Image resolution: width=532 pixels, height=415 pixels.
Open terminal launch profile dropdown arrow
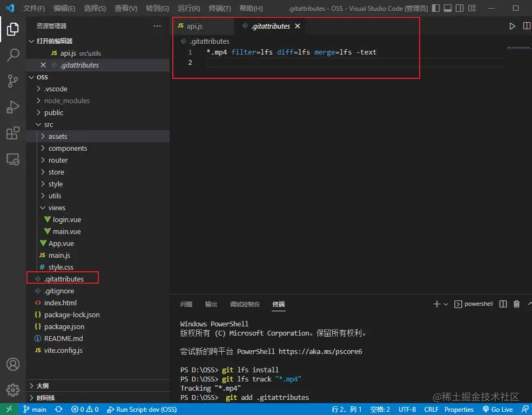click(446, 304)
